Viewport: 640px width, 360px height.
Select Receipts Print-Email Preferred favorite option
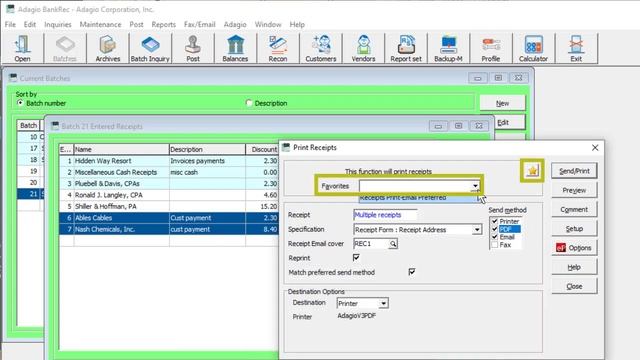(x=418, y=198)
